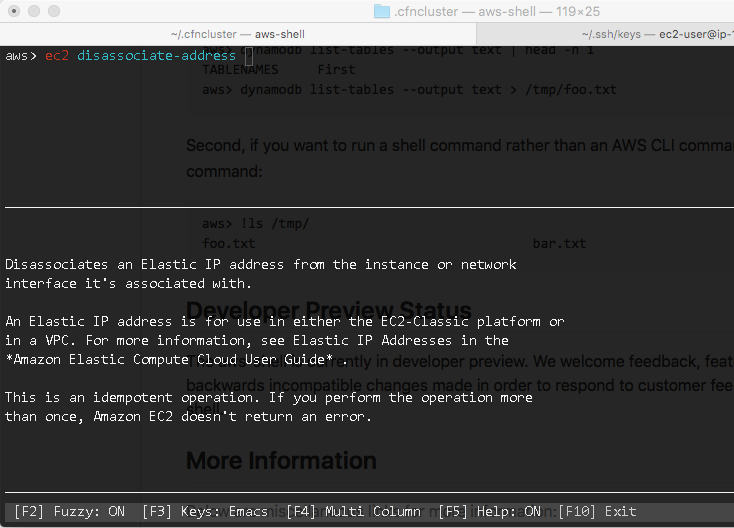This screenshot has width=734, height=528.
Task: Click the line "interface it's associated with."
Action: 128,284
